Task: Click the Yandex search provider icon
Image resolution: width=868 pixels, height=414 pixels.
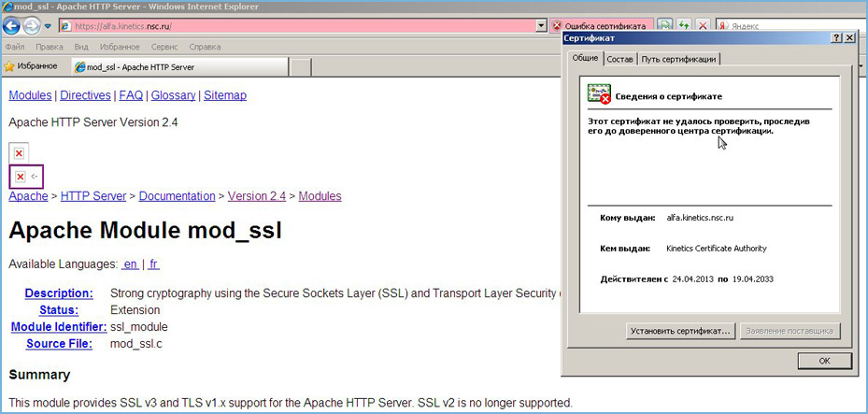Action: [724, 26]
